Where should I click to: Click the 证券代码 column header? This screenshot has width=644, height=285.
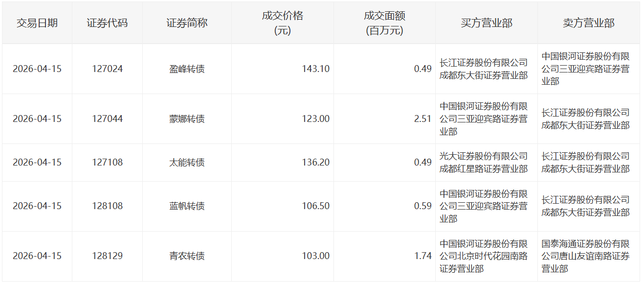point(107,23)
